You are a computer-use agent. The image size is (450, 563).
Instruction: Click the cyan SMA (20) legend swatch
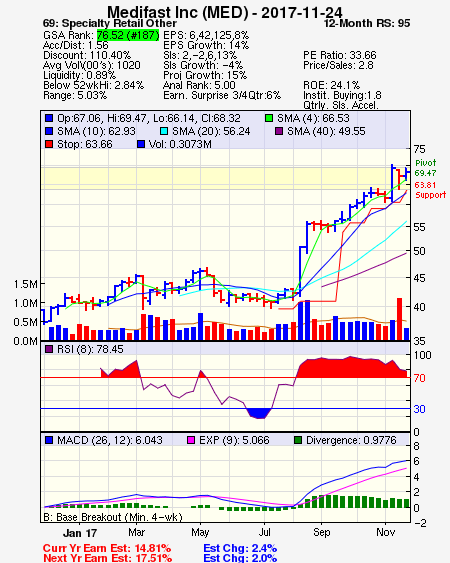[164, 131]
